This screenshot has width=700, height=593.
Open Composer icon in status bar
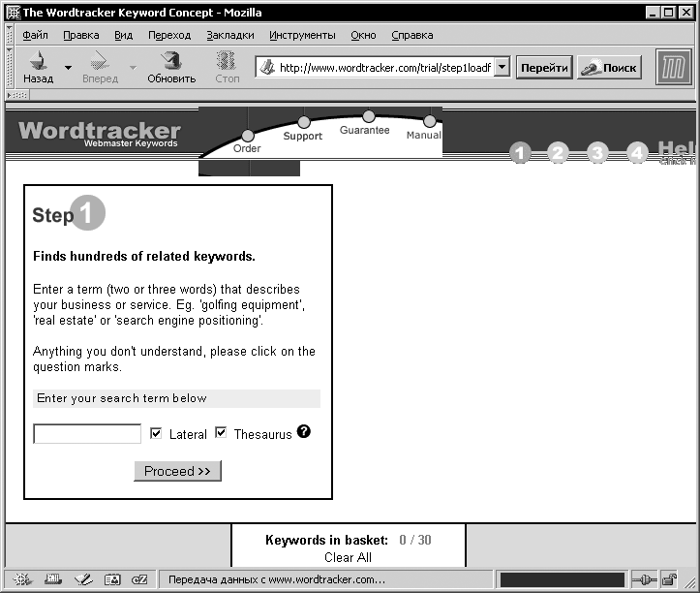(83, 579)
